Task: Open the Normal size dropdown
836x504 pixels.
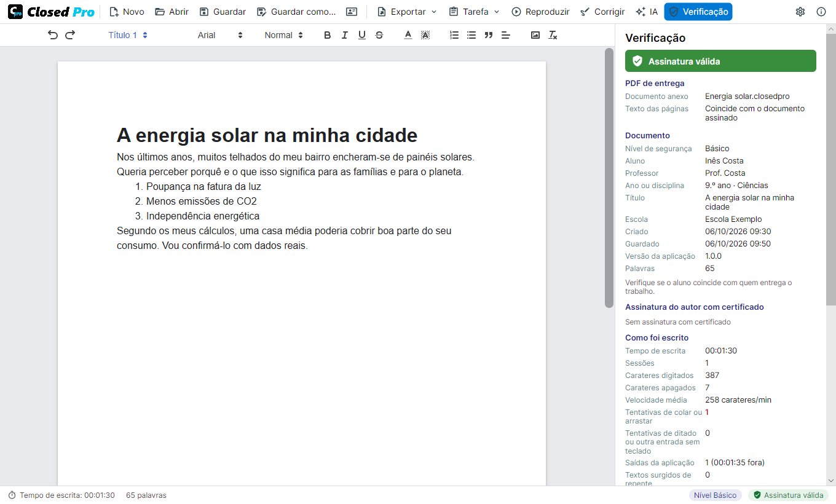Action: coord(283,35)
